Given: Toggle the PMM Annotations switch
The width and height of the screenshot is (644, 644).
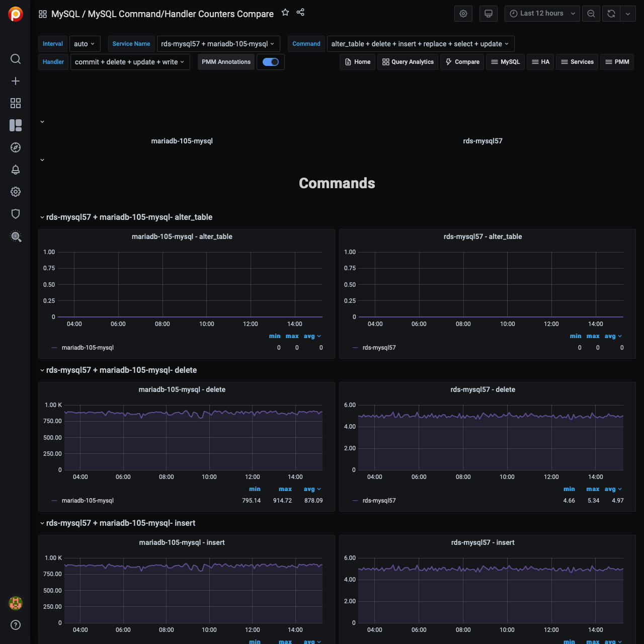Looking at the screenshot, I should point(271,62).
